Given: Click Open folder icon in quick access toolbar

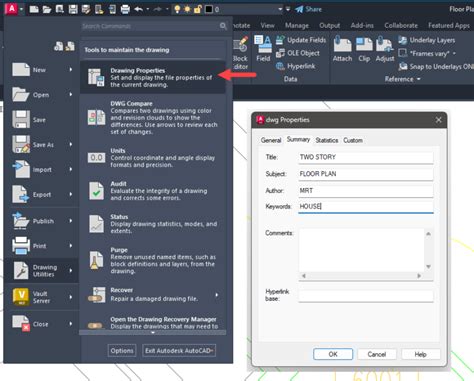Looking at the screenshot, I should pos(47,9).
